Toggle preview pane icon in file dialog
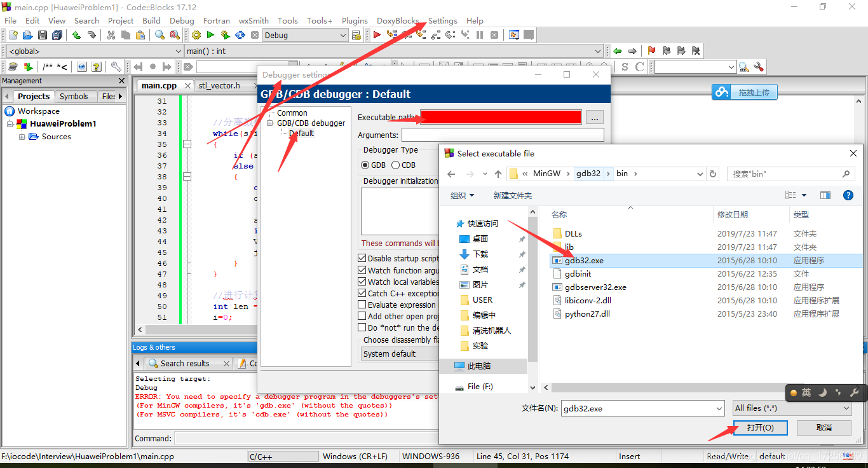 tap(825, 195)
